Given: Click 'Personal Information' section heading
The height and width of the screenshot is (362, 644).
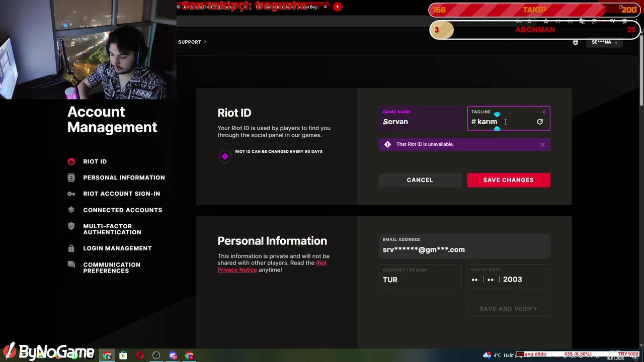Looking at the screenshot, I should click(272, 241).
